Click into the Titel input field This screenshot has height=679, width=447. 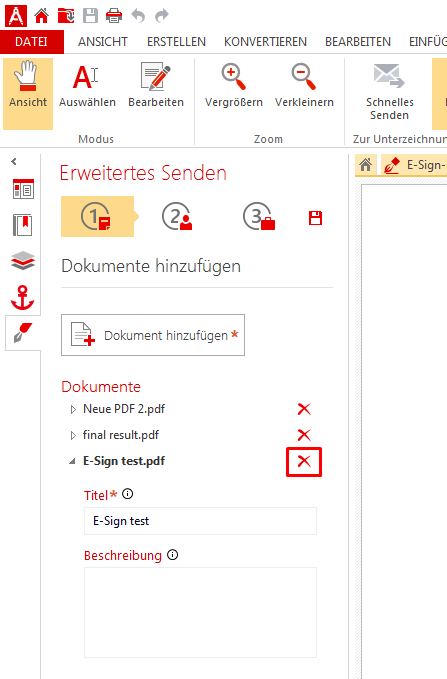200,521
